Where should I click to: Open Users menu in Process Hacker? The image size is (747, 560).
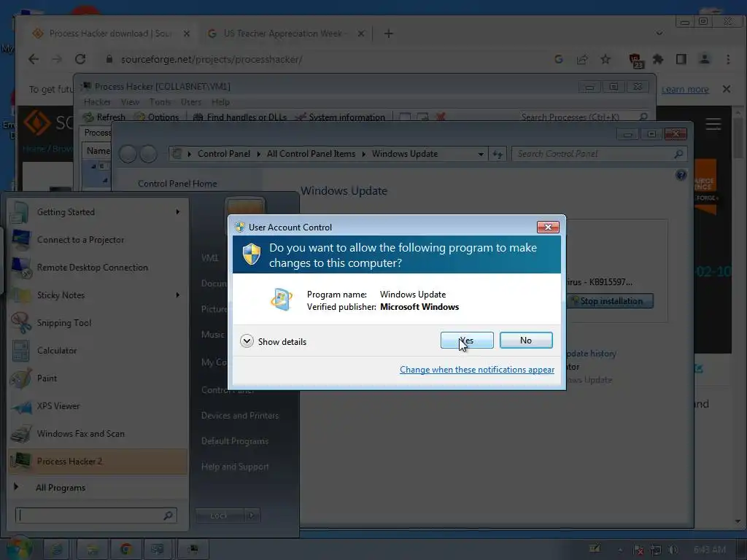coord(191,102)
